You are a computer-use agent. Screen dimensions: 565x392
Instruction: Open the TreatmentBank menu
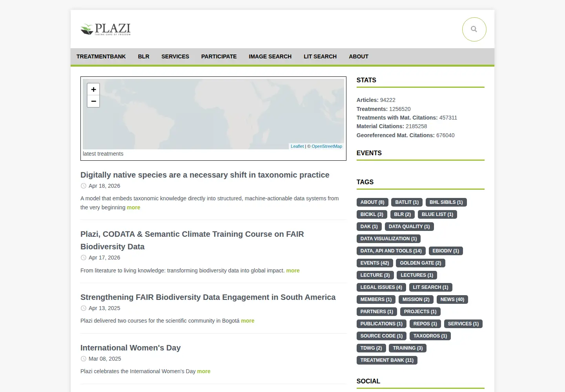(x=101, y=56)
